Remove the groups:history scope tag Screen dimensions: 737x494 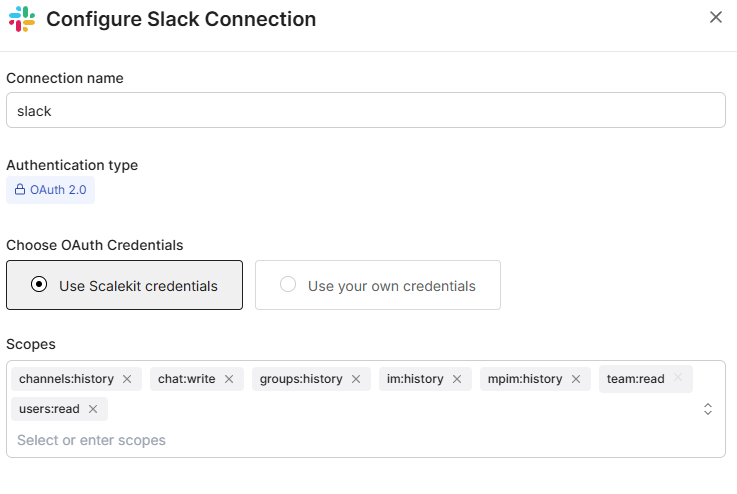tap(356, 379)
